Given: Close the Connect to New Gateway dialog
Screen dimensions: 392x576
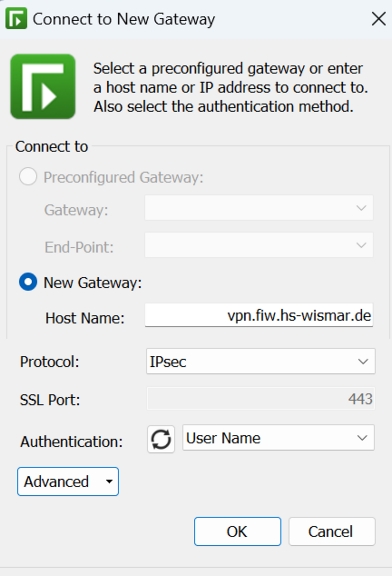Looking at the screenshot, I should coord(379,19).
